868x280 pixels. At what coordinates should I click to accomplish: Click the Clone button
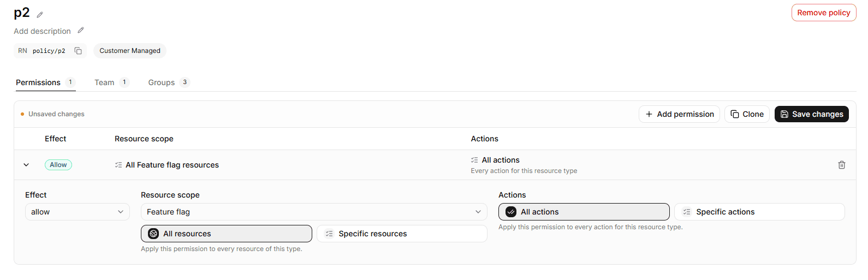click(x=747, y=114)
